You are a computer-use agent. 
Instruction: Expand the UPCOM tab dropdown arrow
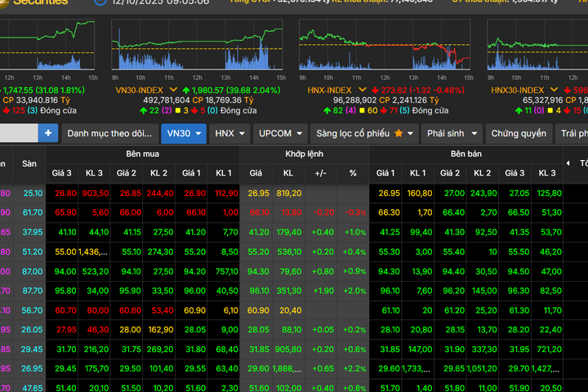299,134
